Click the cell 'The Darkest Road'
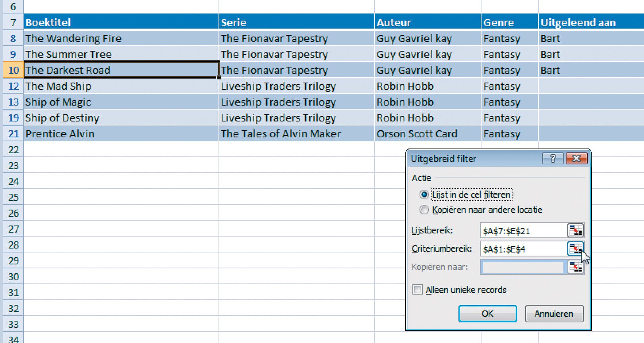Viewport: 644px width, 343px height. coord(121,70)
